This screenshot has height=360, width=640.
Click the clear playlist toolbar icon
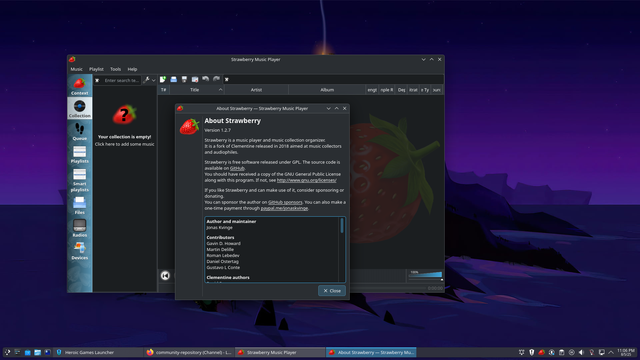195,79
